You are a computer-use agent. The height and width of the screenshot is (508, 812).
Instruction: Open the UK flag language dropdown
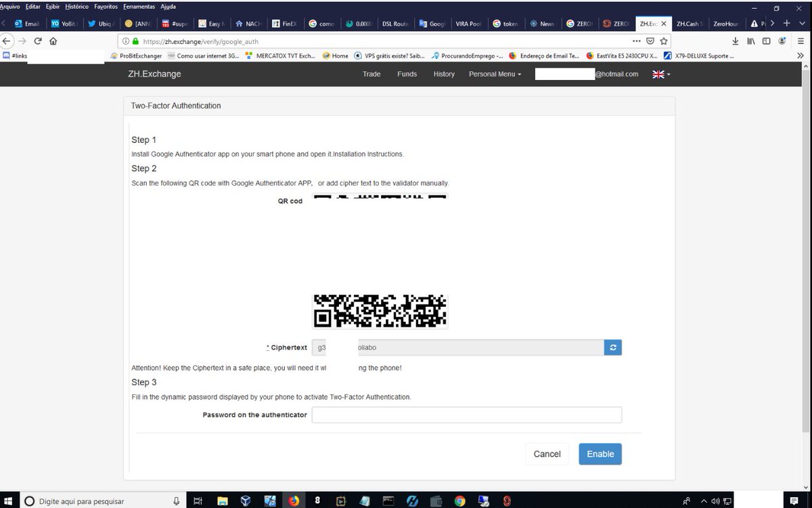point(661,74)
